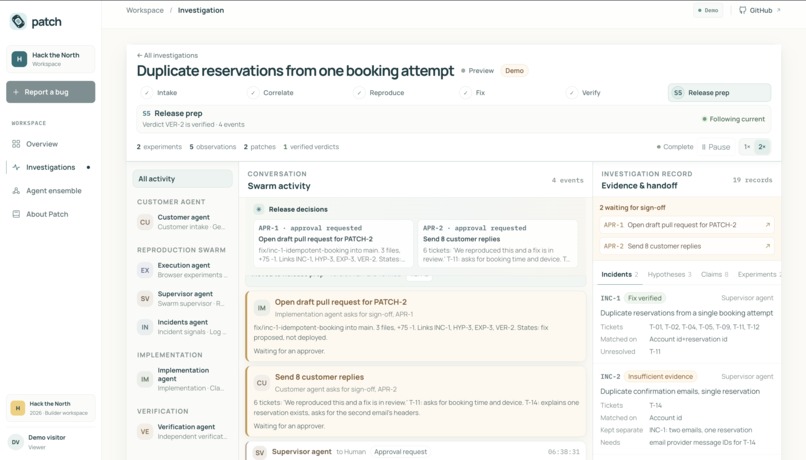The width and height of the screenshot is (806, 460).
Task: Click the Agent ensemble icon
Action: [16, 191]
